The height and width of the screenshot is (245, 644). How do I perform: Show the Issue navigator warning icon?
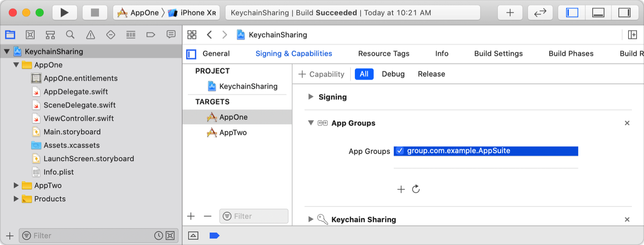point(90,35)
